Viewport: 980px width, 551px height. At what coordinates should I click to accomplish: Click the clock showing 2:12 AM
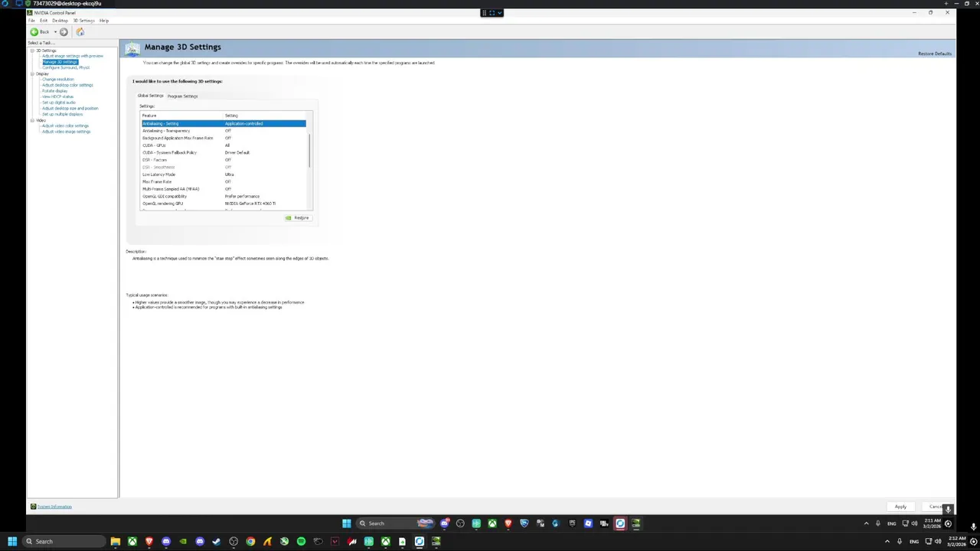[x=957, y=541]
